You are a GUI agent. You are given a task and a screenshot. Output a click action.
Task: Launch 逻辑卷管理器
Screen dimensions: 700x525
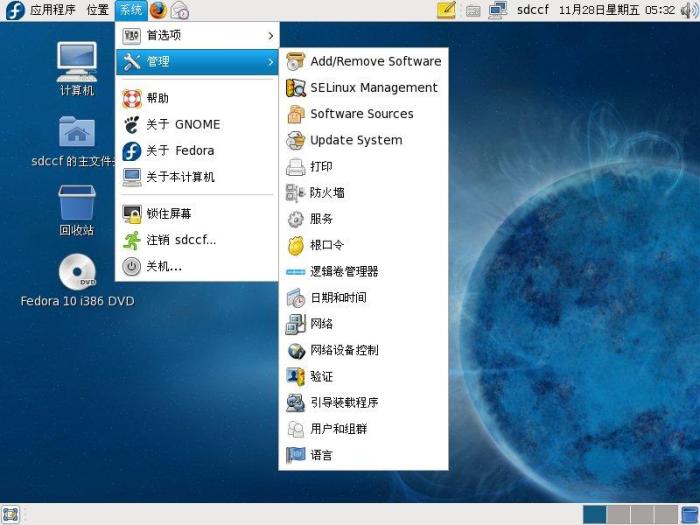click(363, 271)
